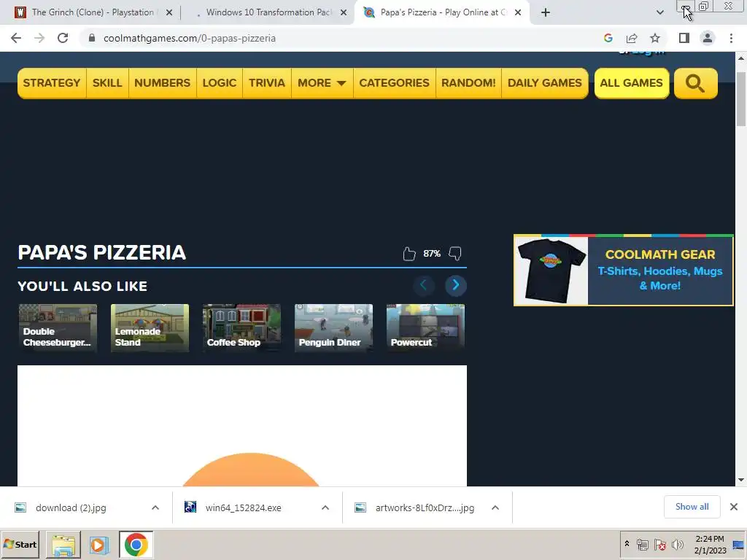Select the Papa's Pizzeria tab
The width and height of the screenshot is (747, 560).
(x=443, y=12)
